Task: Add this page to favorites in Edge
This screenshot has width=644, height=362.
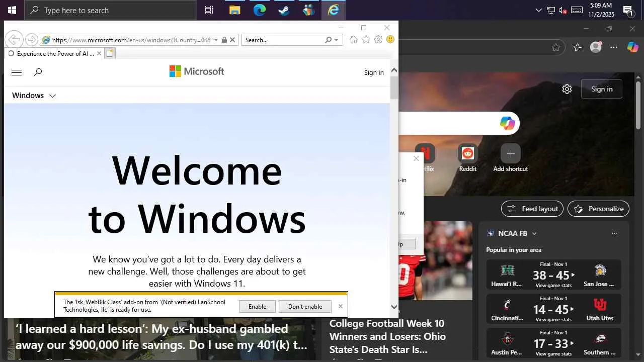Action: point(556,47)
